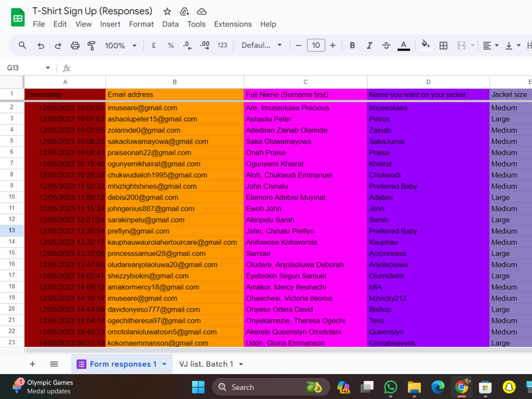
Task: Open the Windows Start menu
Action: 198,387
